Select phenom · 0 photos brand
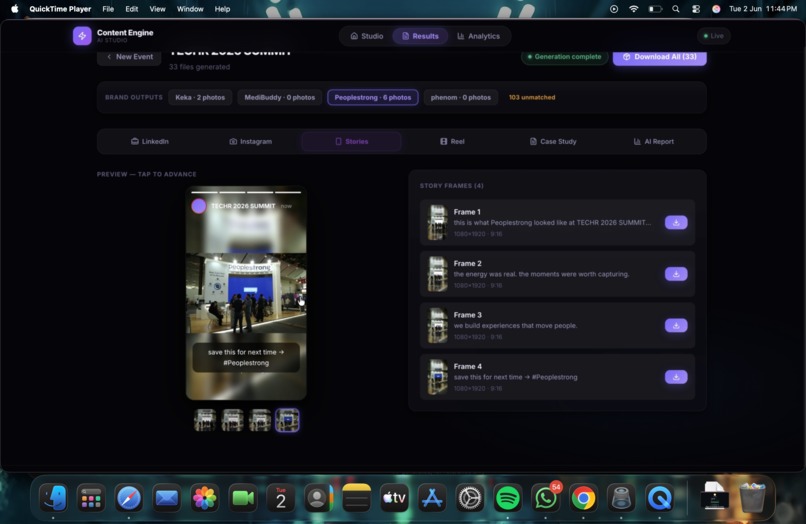Screen dimensions: 806x524 coord(461,97)
